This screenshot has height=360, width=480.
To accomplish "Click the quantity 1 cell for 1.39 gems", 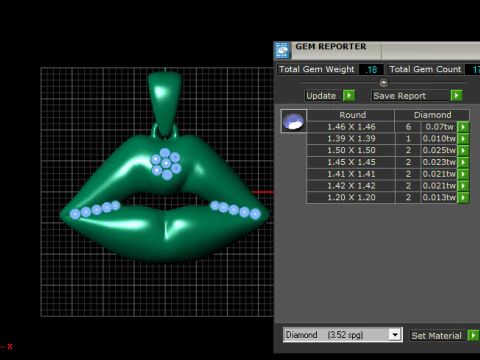I will pyautogui.click(x=408, y=139).
